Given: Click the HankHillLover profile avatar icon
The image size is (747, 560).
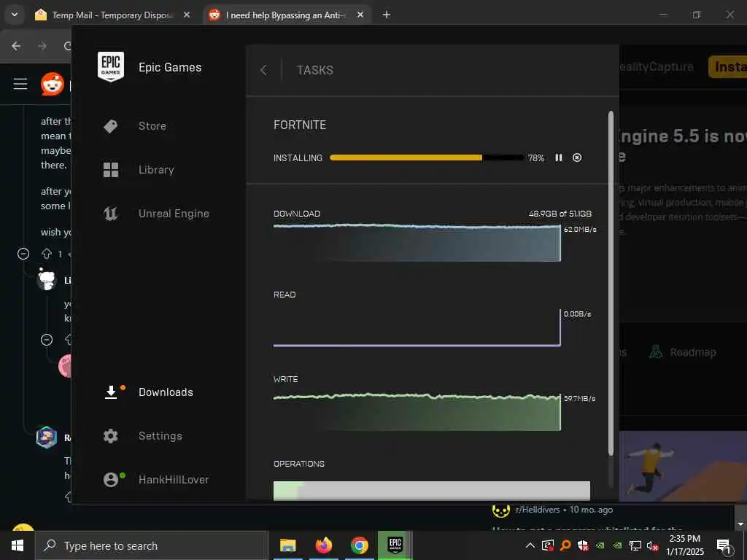Looking at the screenshot, I should 111,480.
